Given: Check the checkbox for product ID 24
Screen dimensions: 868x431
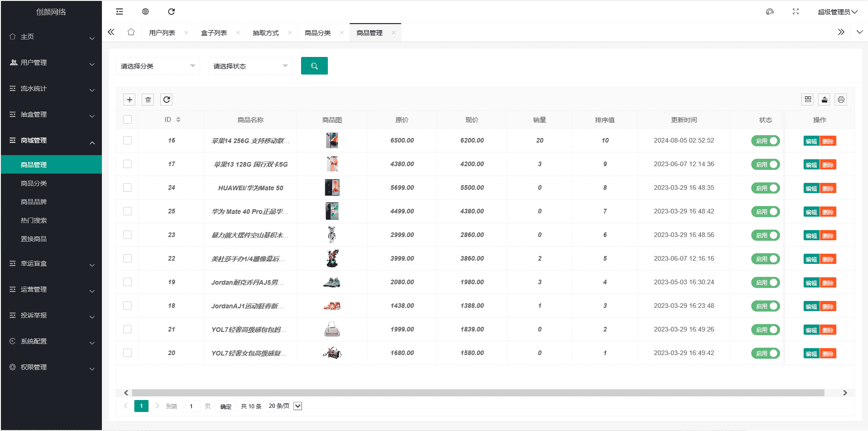Looking at the screenshot, I should pos(127,187).
